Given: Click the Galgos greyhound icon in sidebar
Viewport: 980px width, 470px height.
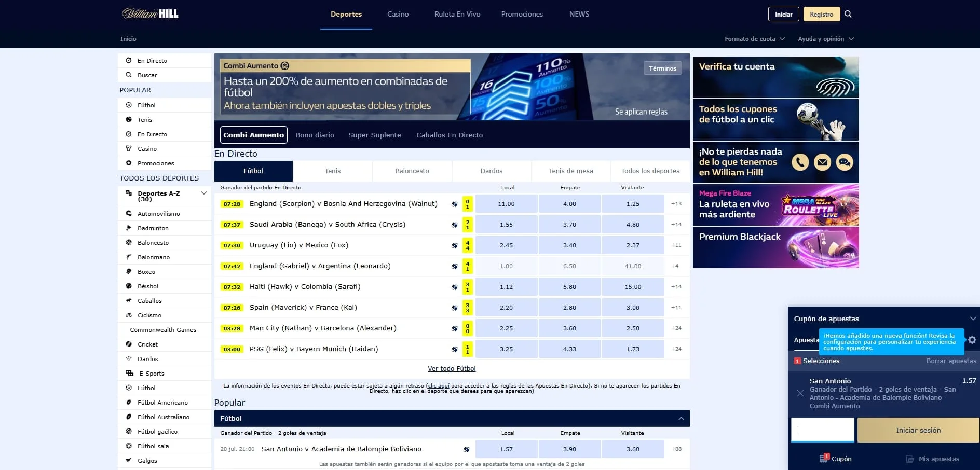Looking at the screenshot, I should pyautogui.click(x=129, y=461).
